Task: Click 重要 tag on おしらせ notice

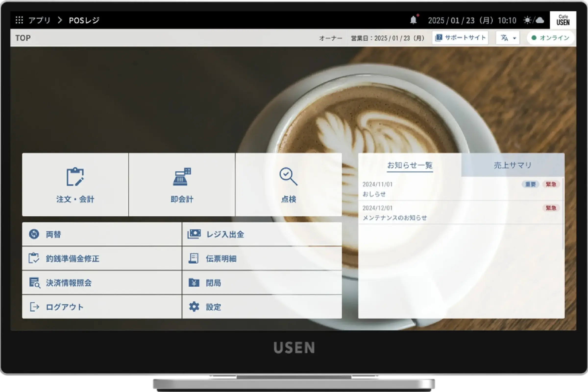Action: click(x=530, y=184)
